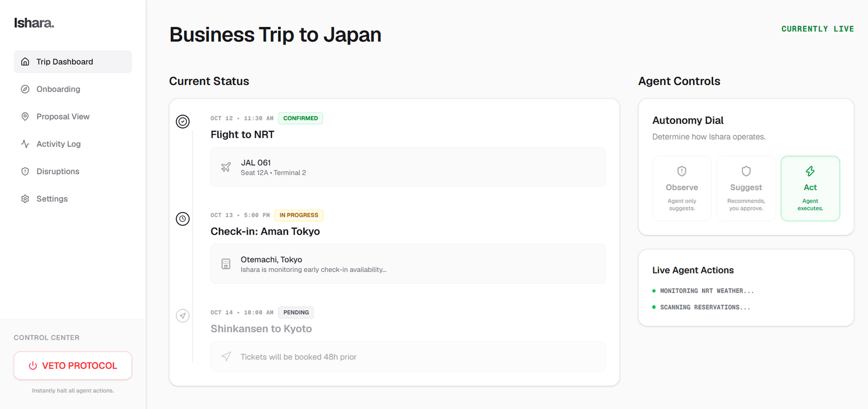
Task: Click the Ishara logo
Action: 34,23
